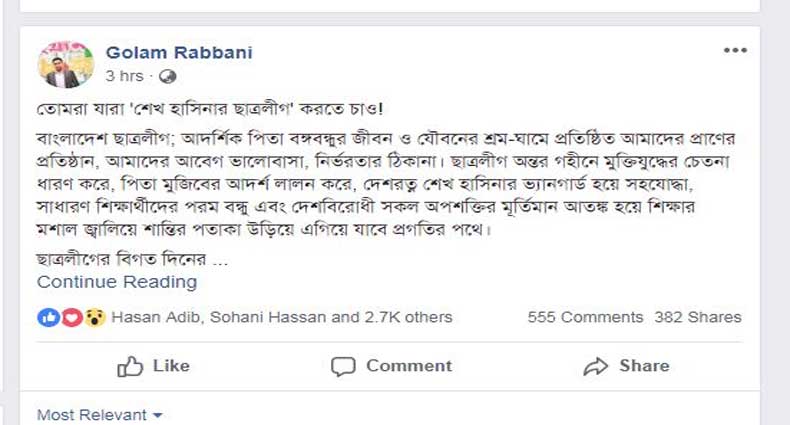Like the post with thumbs-up button
The width and height of the screenshot is (790, 425).
[154, 366]
